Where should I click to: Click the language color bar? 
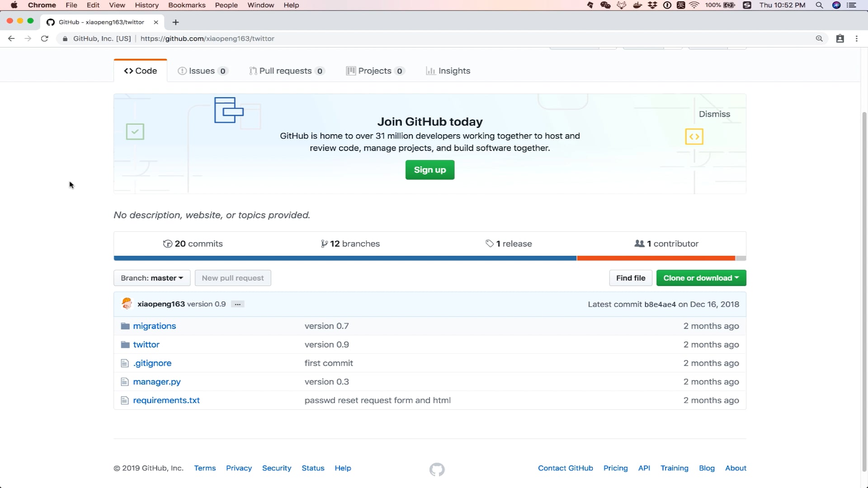(429, 258)
